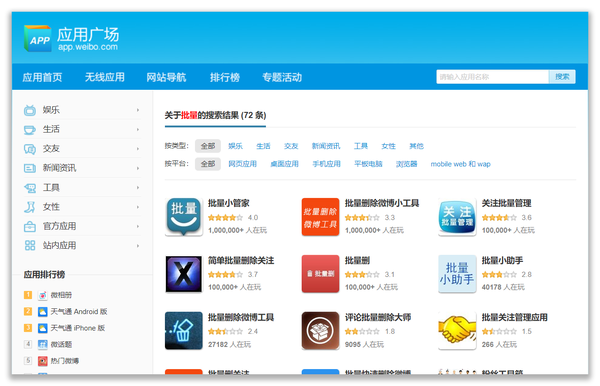The image size is (600, 386).
Task: Select 全部 in the 按类型 filter row
Action: tap(208, 146)
